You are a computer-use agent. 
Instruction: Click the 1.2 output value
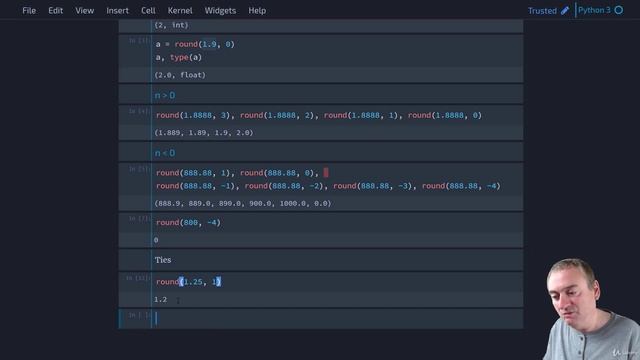tap(160, 300)
